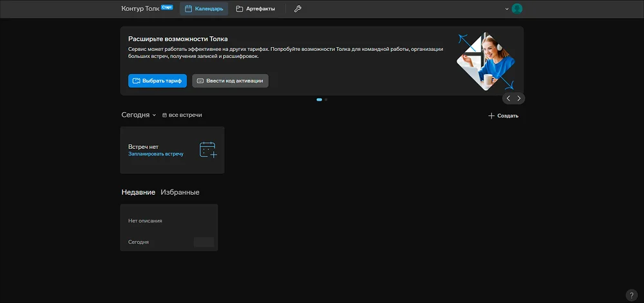The height and width of the screenshot is (303, 644).
Task: Switch to the Избранные tab
Action: pos(180,192)
